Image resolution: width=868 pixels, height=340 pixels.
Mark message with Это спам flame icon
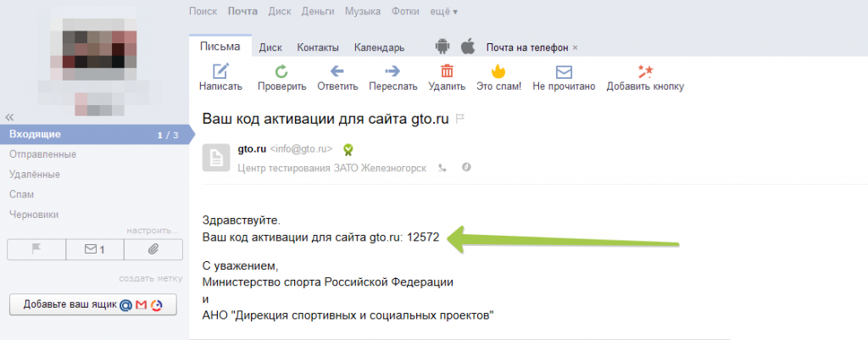coord(498,71)
